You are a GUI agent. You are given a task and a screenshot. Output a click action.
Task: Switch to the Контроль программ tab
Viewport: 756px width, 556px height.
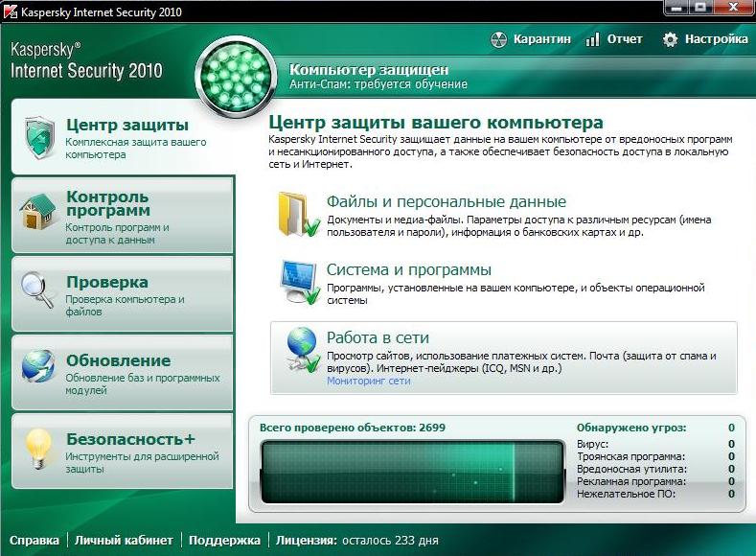click(123, 215)
